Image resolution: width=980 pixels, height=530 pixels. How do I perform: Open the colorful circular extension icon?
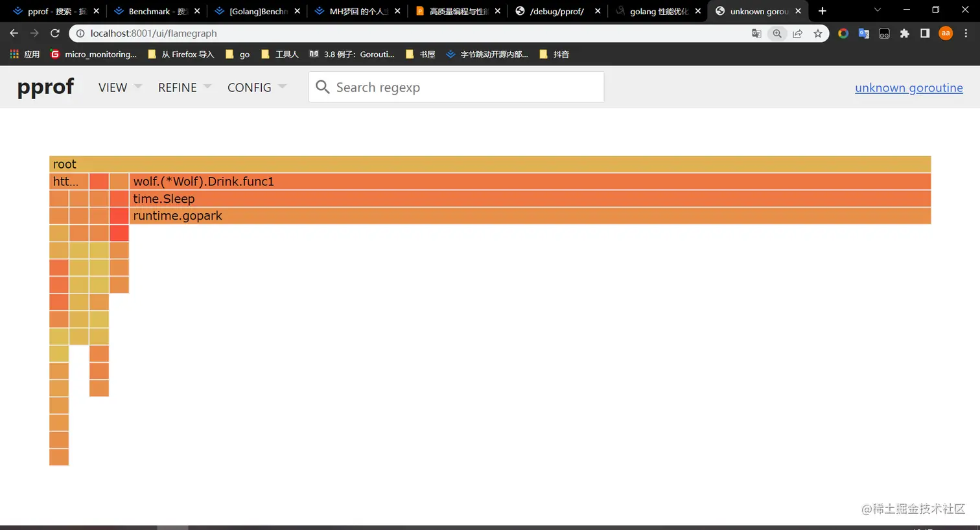[x=843, y=33]
